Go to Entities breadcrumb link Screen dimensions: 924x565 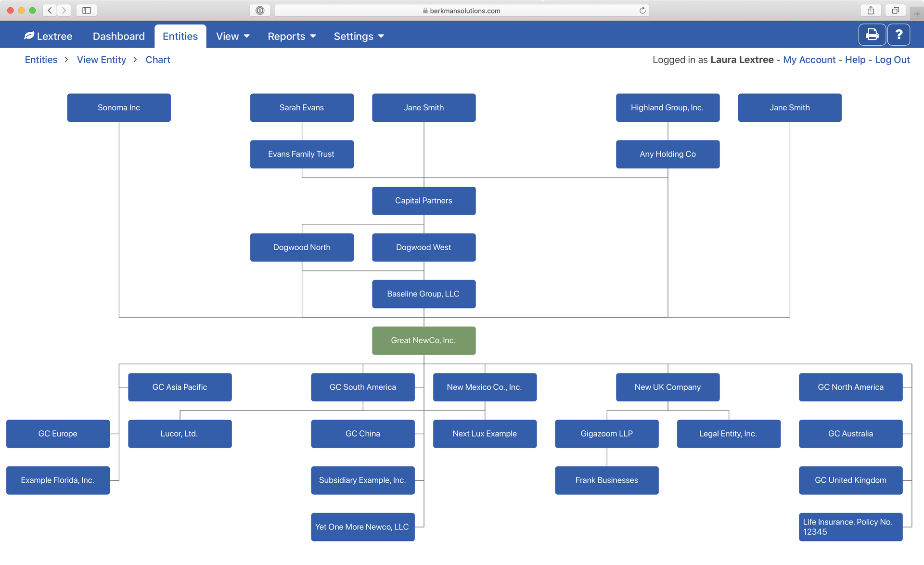click(x=41, y=60)
